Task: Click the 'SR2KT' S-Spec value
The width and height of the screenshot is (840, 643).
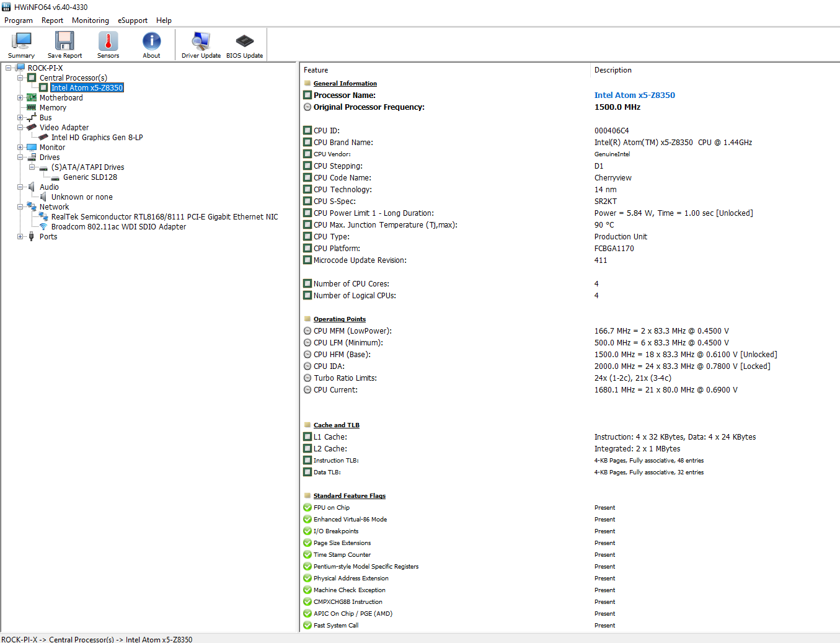Action: tap(606, 201)
